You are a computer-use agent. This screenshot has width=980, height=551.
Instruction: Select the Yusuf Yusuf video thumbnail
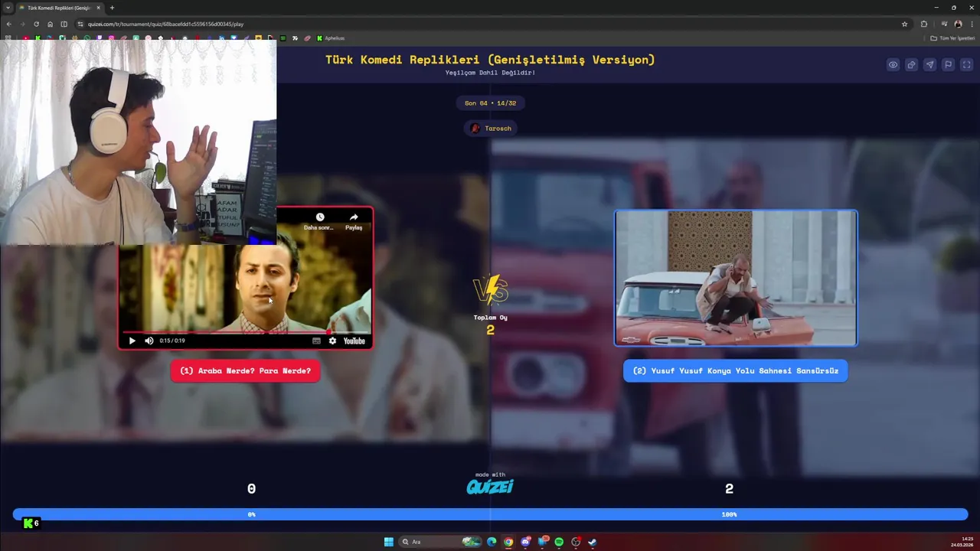tap(736, 278)
